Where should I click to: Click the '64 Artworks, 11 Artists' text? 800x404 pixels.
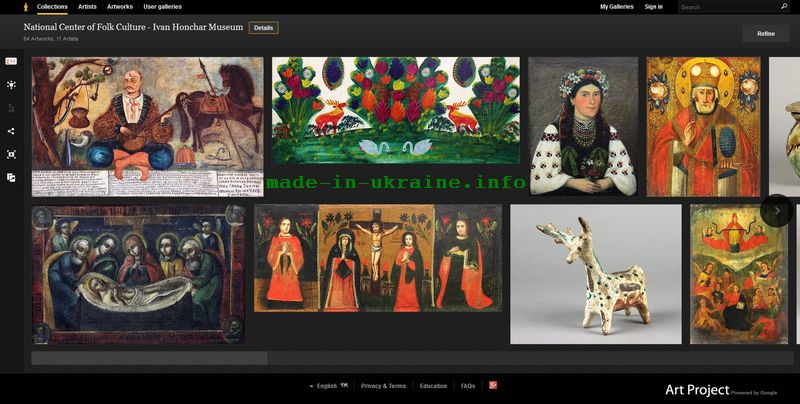click(x=51, y=39)
